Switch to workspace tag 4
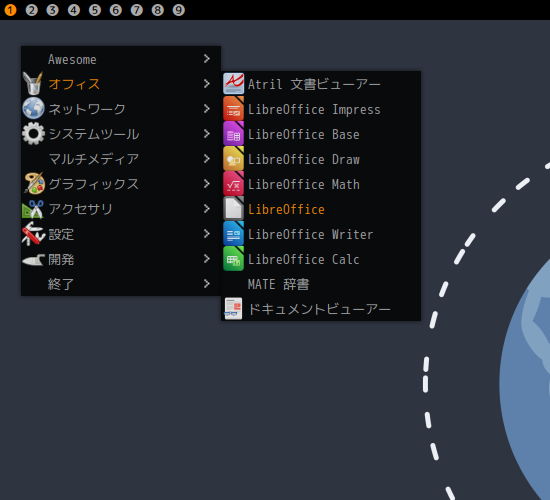550x500 pixels. pyautogui.click(x=74, y=10)
